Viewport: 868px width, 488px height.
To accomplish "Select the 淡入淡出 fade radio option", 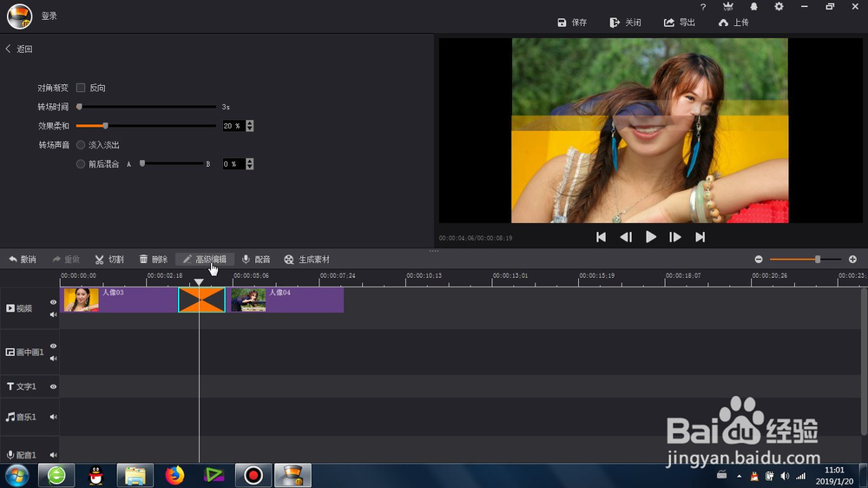I will (x=81, y=144).
